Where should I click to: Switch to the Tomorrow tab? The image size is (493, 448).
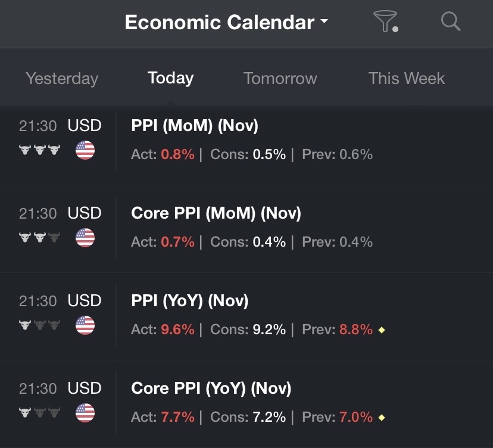click(280, 78)
